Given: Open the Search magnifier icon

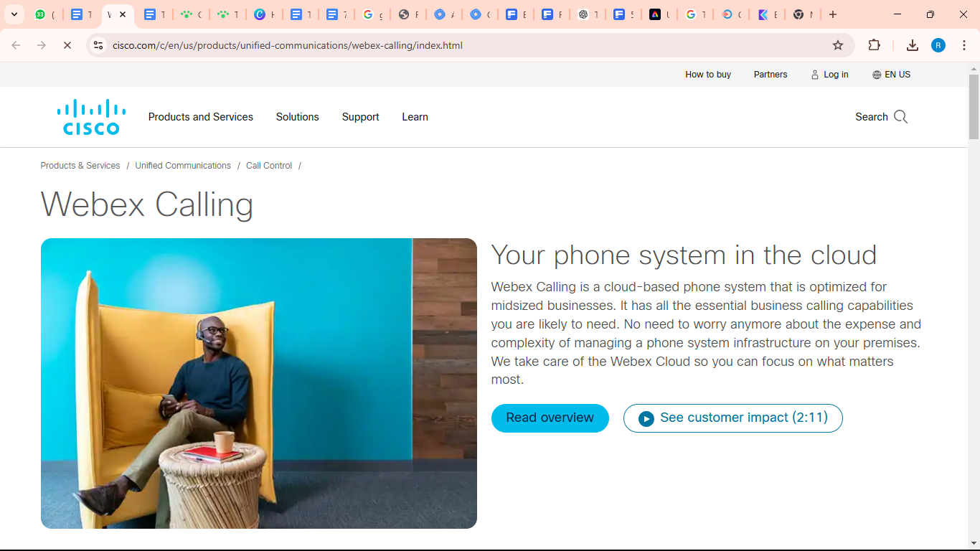Looking at the screenshot, I should 900,117.
